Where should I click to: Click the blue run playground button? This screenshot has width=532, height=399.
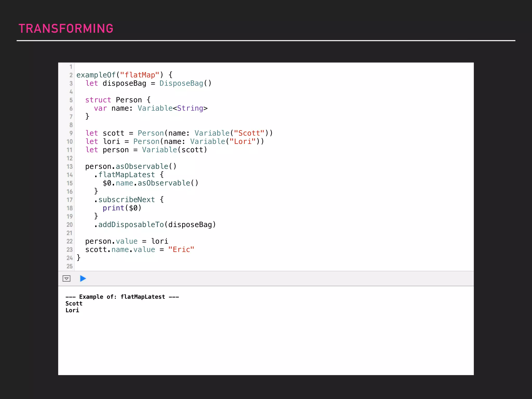83,278
